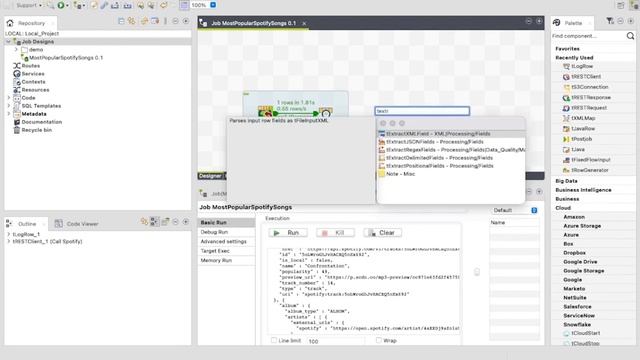Select the Debug Run tab
This screenshot has width=640, height=360.
227,232
